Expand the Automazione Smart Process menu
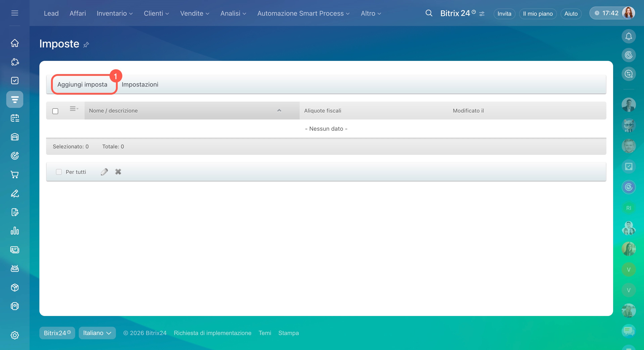 [303, 13]
